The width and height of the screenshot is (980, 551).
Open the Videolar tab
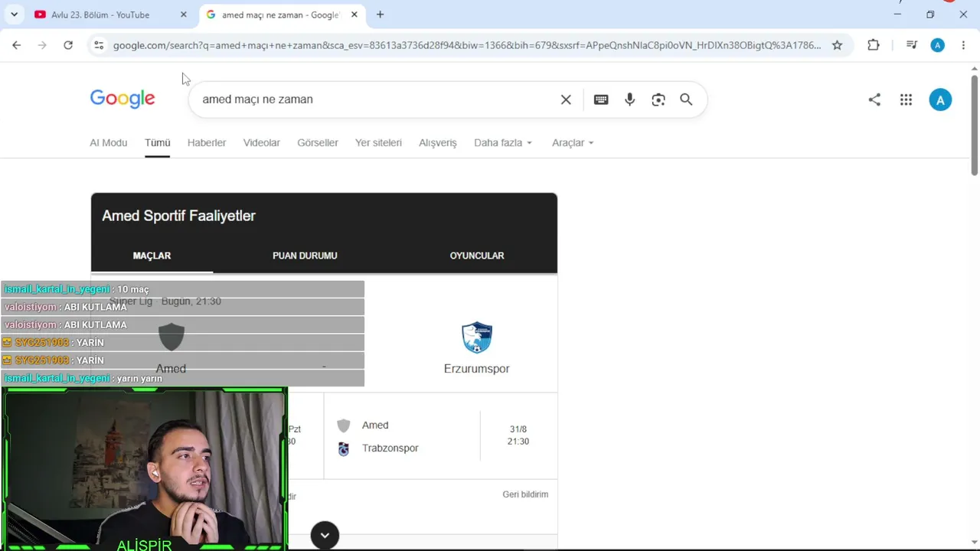pyautogui.click(x=262, y=142)
